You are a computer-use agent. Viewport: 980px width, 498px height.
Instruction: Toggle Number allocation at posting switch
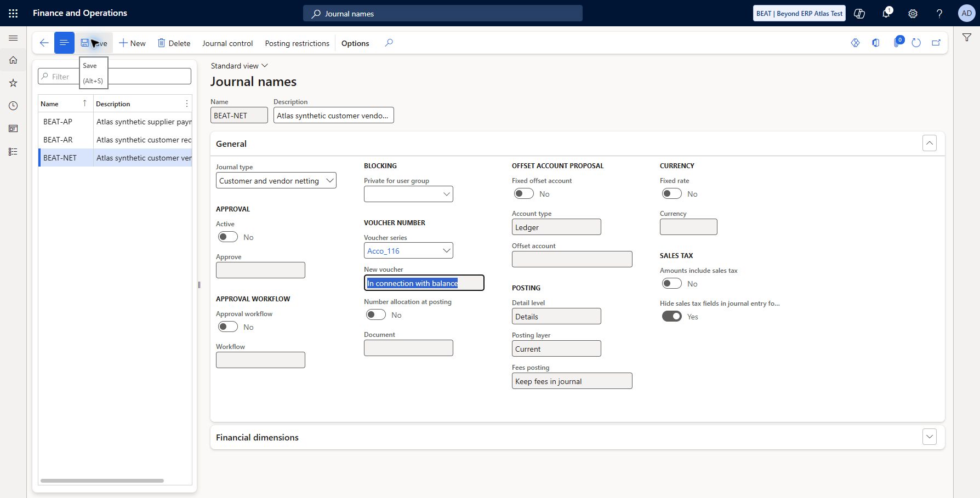click(376, 314)
